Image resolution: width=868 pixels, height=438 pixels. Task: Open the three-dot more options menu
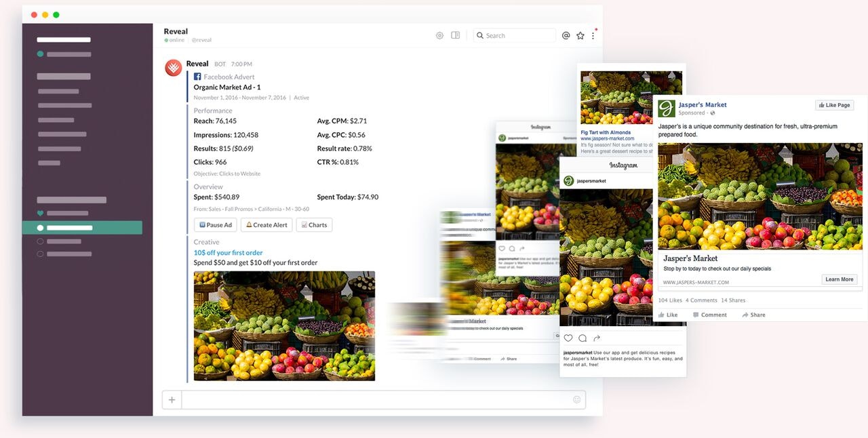(593, 35)
